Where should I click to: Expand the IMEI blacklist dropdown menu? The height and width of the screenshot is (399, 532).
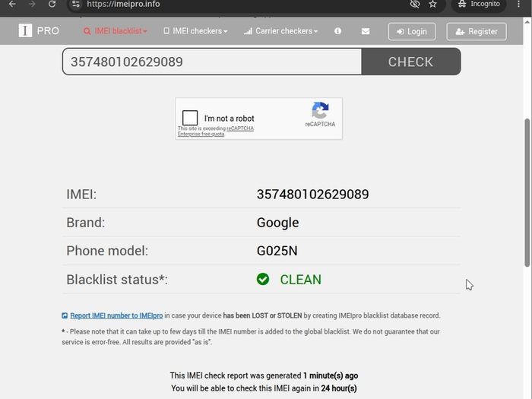pyautogui.click(x=116, y=31)
